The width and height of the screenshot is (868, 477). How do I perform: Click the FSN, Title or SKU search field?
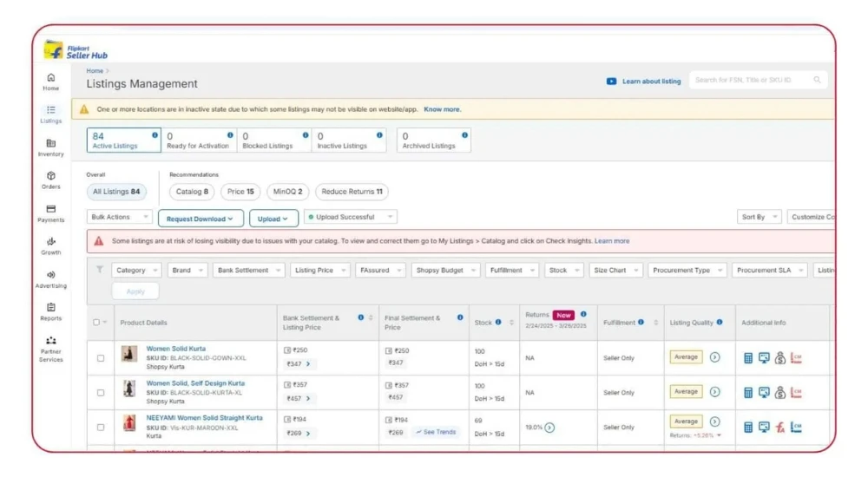pos(758,80)
